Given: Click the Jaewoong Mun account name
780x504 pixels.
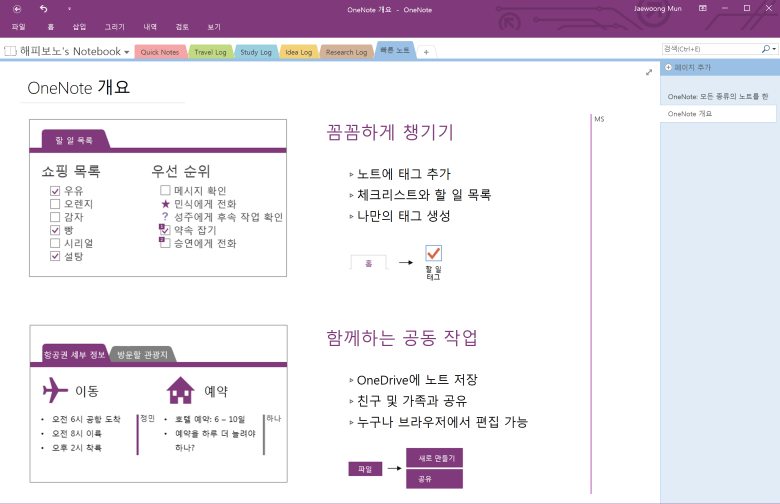Looking at the screenshot, I should tap(658, 8).
